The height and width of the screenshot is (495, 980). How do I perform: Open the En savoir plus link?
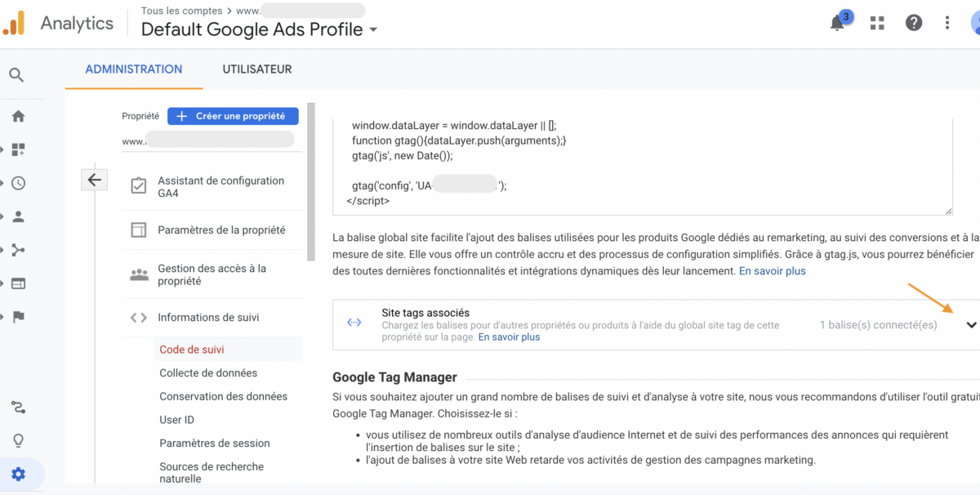click(x=772, y=270)
